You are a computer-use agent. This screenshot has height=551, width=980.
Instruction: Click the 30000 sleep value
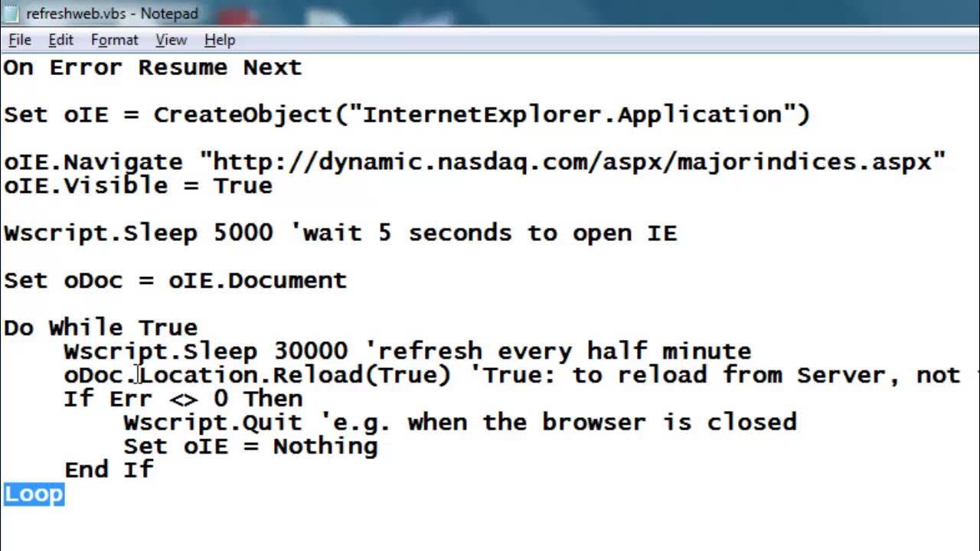point(310,352)
